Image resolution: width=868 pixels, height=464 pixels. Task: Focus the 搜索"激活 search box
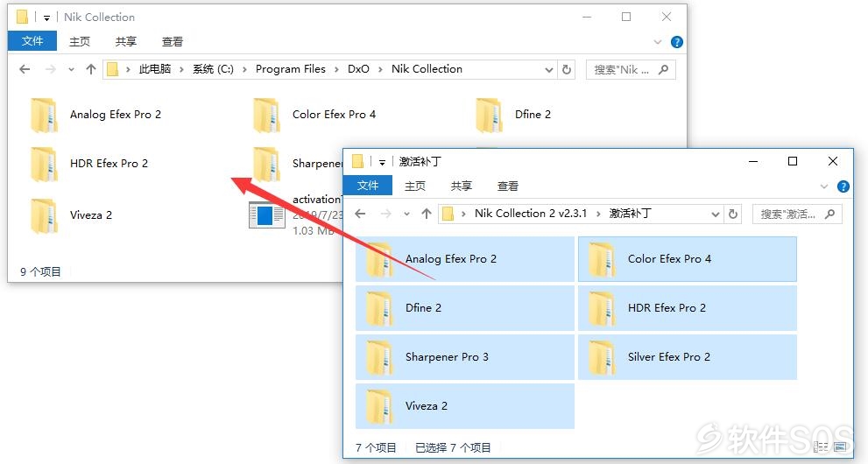pyautogui.click(x=797, y=214)
